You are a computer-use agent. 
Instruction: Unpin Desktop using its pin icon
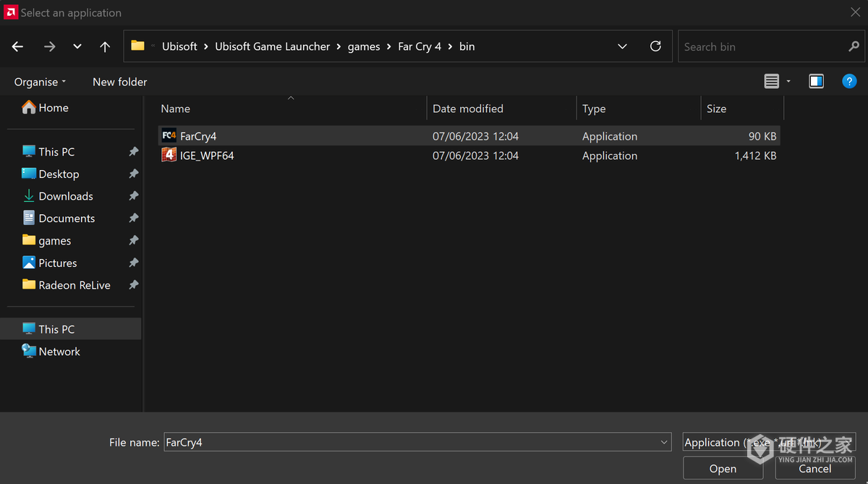(x=133, y=174)
